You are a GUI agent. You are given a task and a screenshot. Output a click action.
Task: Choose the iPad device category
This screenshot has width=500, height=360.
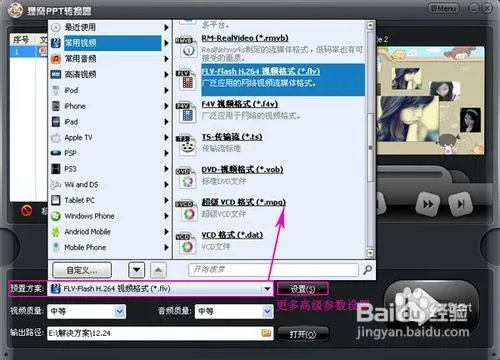[x=110, y=122]
